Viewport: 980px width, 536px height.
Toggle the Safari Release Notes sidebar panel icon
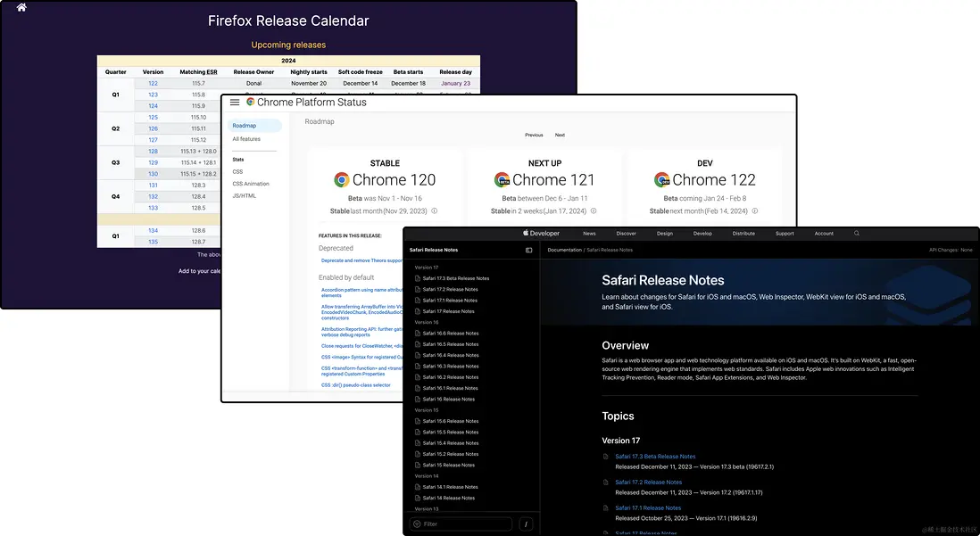(528, 250)
